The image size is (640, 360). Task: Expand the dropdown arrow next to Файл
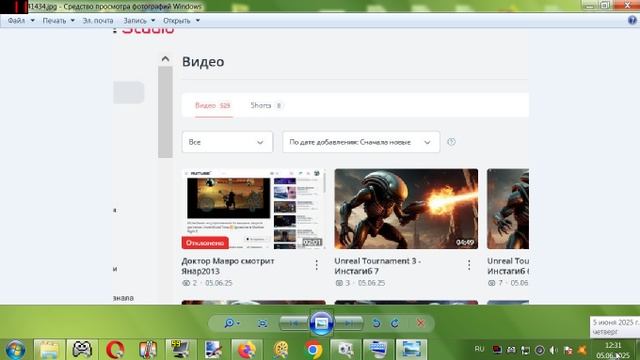[x=33, y=20]
